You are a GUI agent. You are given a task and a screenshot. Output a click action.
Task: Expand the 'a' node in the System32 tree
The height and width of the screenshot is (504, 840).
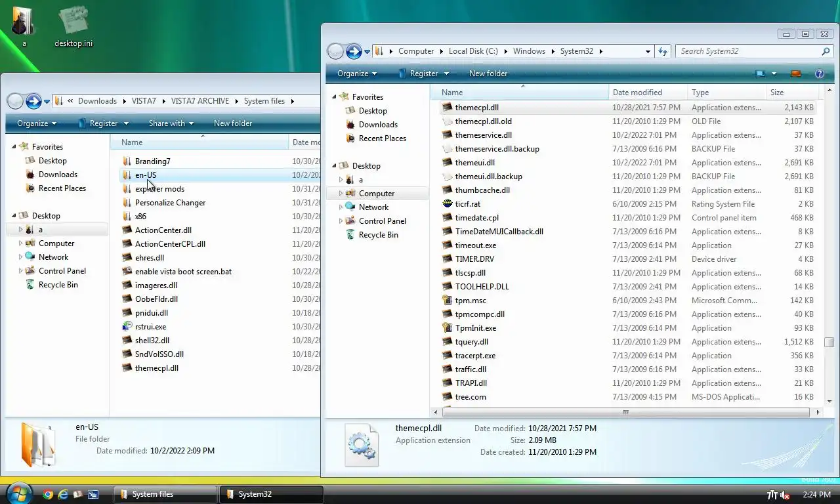click(341, 180)
